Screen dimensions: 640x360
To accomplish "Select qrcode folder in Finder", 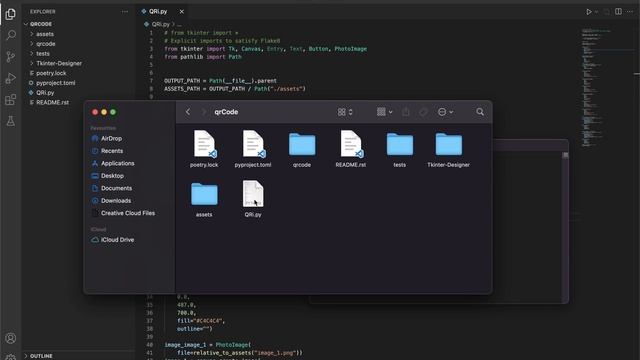I will point(302,149).
